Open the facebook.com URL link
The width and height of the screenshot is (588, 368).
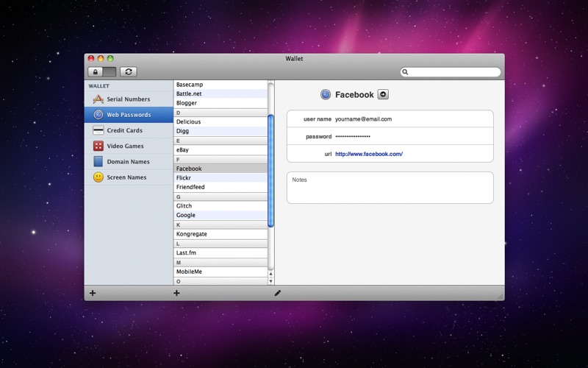[x=369, y=154]
